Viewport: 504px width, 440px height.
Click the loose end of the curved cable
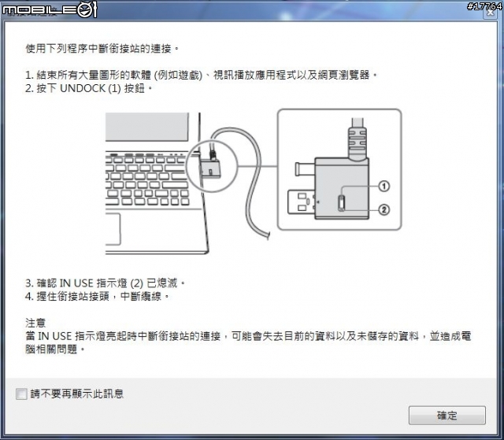268,235
